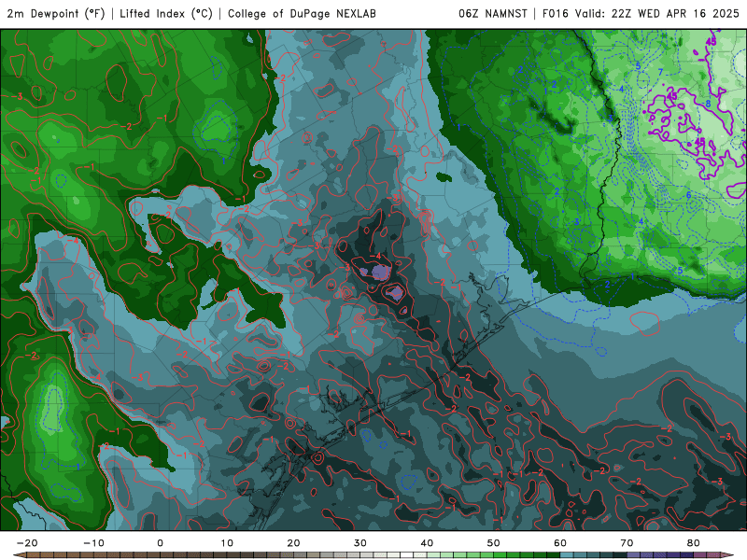The image size is (747, 560).
Task: Click the blue '6' lifted index contour label
Action: coord(688,195)
